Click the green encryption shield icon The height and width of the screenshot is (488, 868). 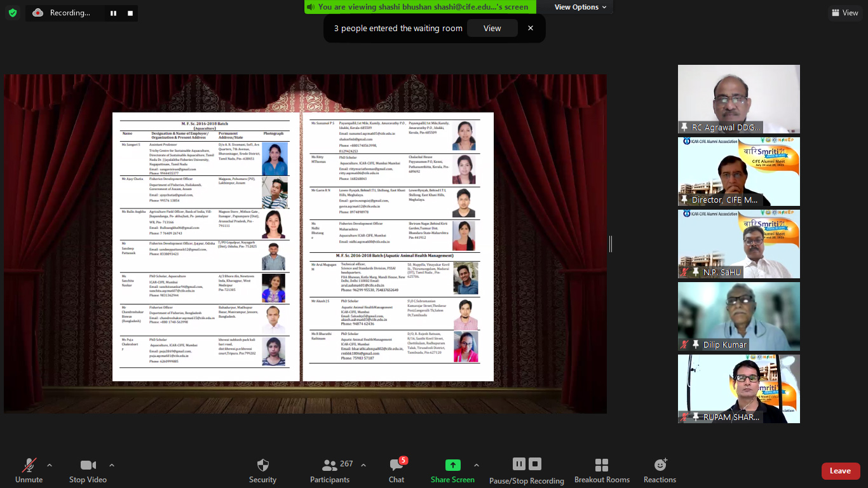coord(13,13)
